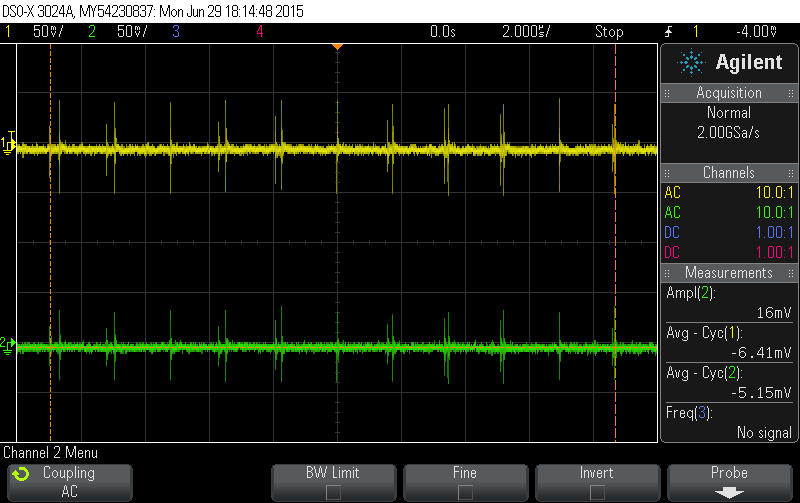Screen dimensions: 800x503
Task: Click the channel 3 label in header
Action: 176,32
